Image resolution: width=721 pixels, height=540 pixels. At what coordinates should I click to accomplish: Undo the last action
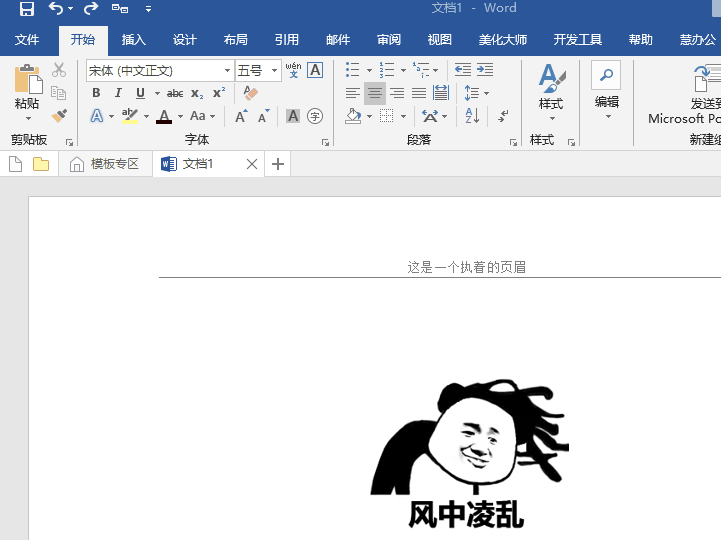click(x=56, y=8)
